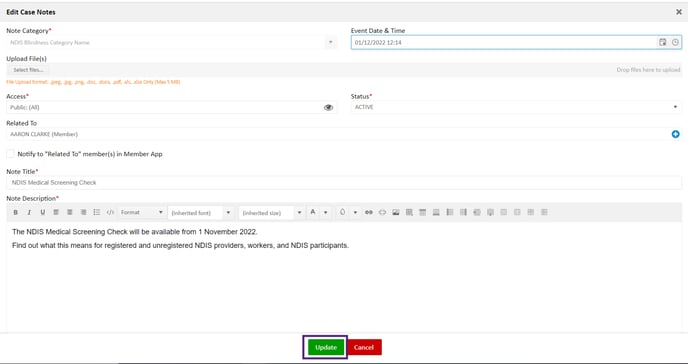Enable Notify to Related To members checkbox

10,154
